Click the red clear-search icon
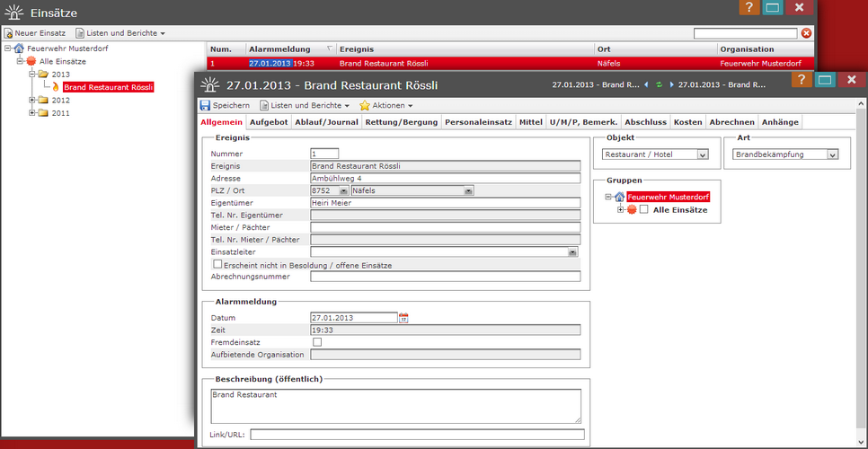The width and height of the screenshot is (868, 449). (x=806, y=33)
